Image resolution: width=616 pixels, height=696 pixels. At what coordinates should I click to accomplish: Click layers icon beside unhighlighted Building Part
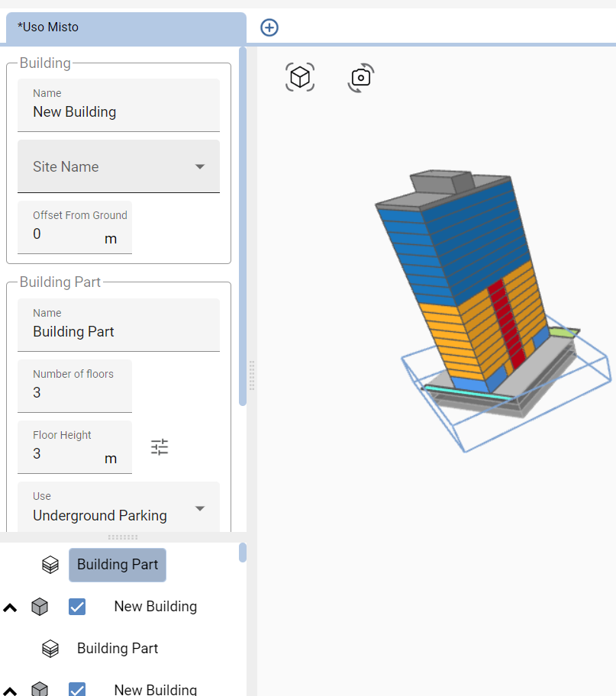tap(50, 649)
